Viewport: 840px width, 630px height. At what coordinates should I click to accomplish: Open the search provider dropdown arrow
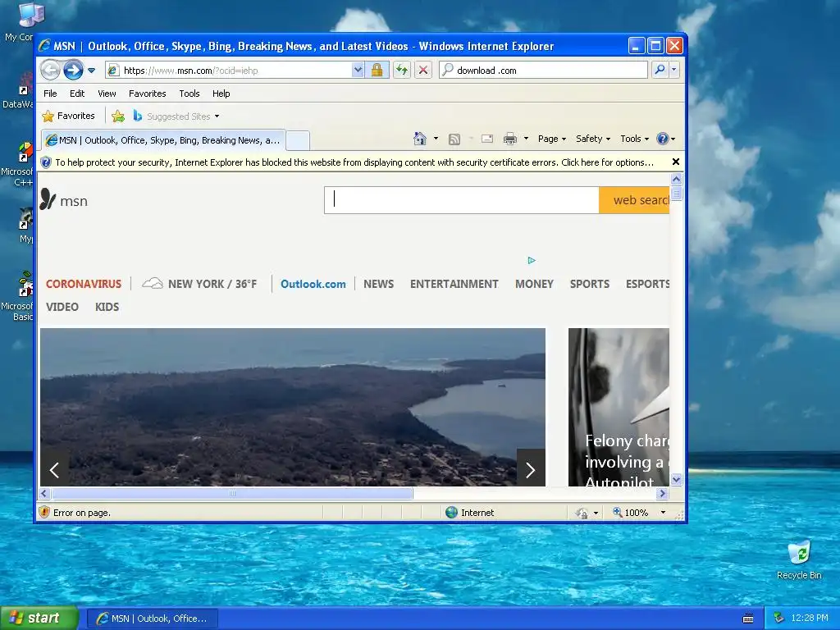[674, 71]
